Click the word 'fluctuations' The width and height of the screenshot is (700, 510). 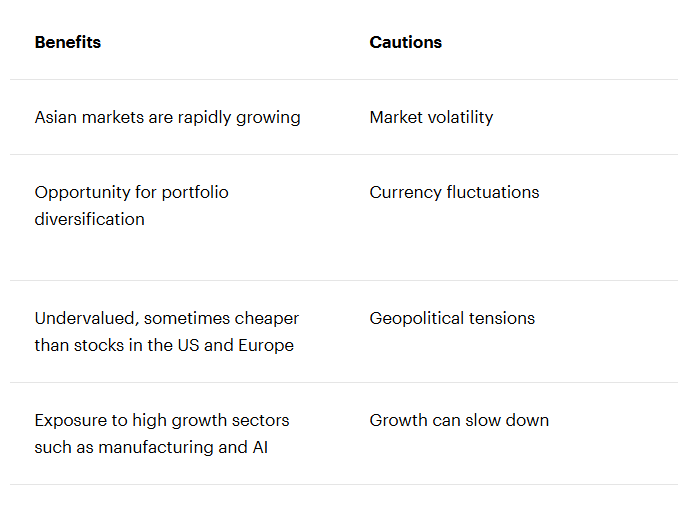pyautogui.click(x=493, y=192)
